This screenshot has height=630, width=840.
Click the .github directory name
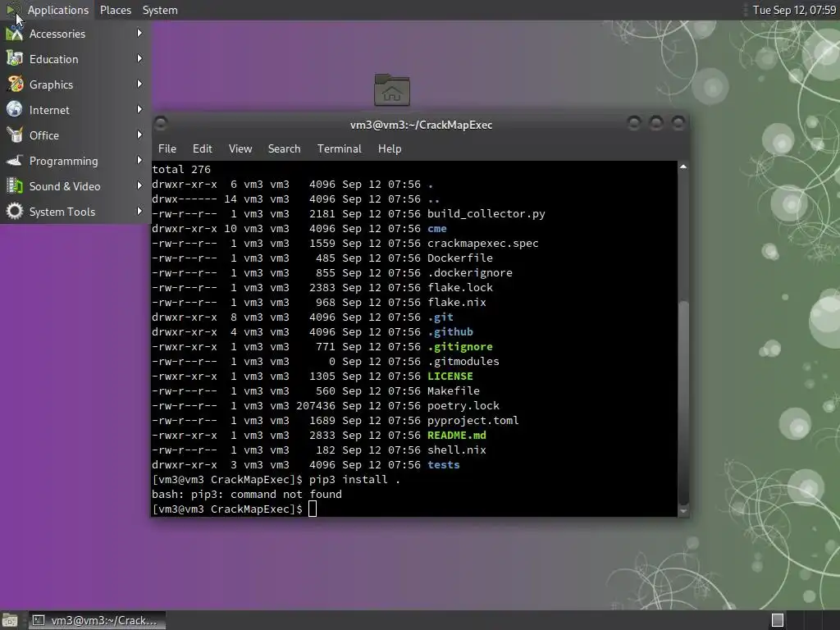click(450, 332)
